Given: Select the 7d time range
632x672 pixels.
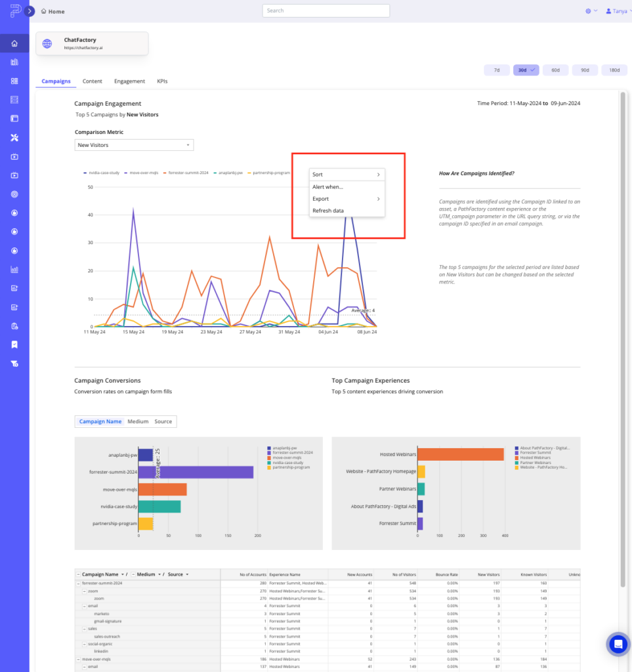Looking at the screenshot, I should pos(497,70).
